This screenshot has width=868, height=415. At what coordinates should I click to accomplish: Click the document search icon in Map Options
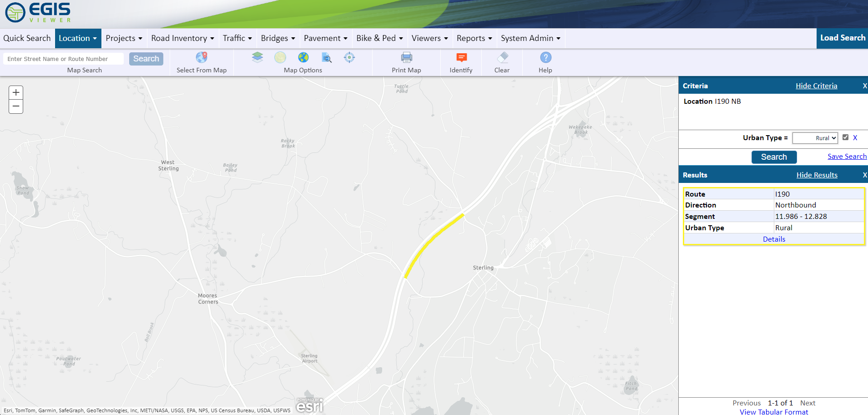(x=326, y=58)
